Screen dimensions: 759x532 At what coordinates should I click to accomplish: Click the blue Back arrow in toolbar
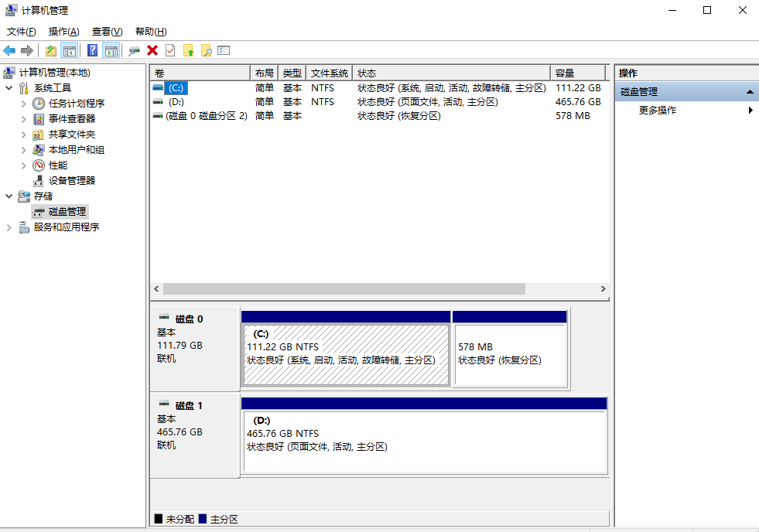tap(9, 51)
